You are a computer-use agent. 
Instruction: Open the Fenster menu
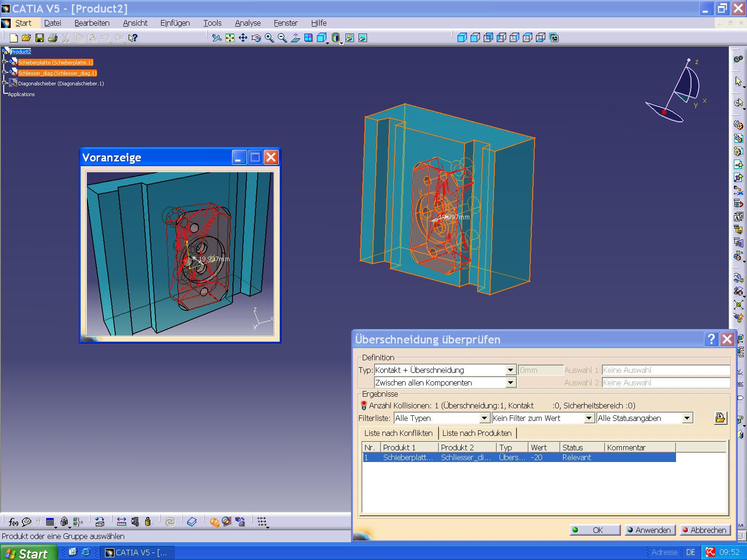(286, 23)
